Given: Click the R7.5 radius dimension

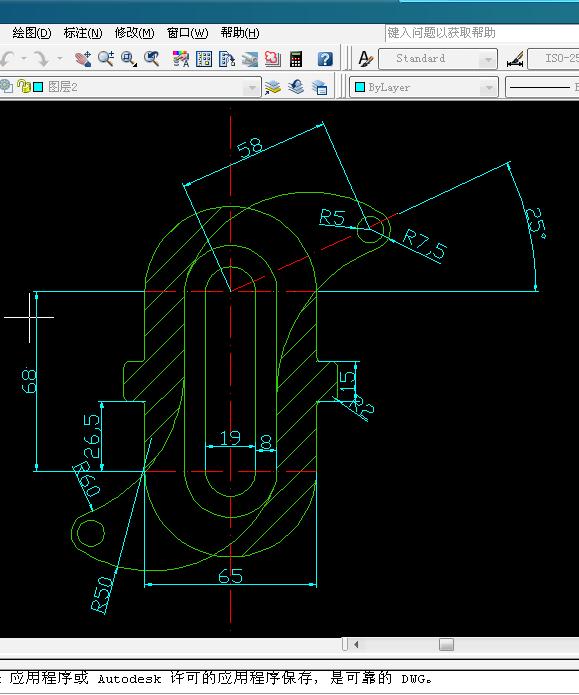Looking at the screenshot, I should point(425,244).
